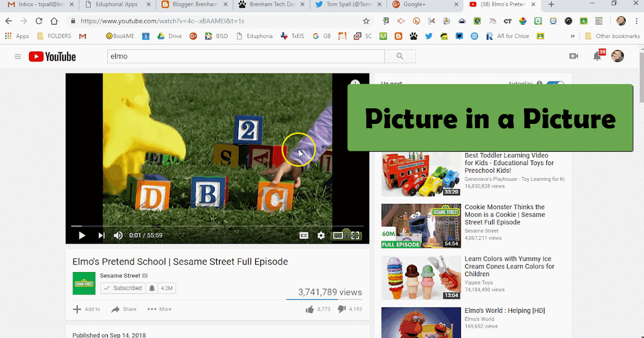This screenshot has width=644, height=338.
Task: Click the 3,741,789 views count
Action: click(x=330, y=292)
